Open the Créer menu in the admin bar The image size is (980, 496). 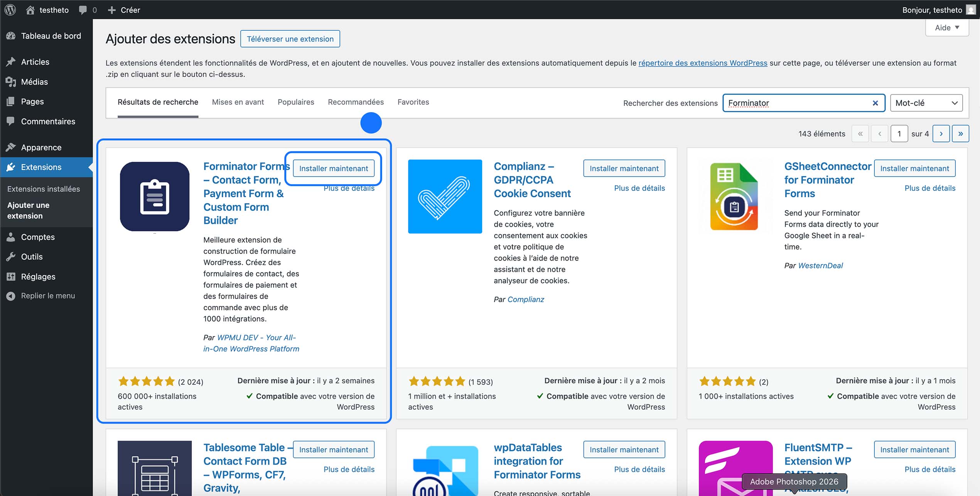coord(124,10)
